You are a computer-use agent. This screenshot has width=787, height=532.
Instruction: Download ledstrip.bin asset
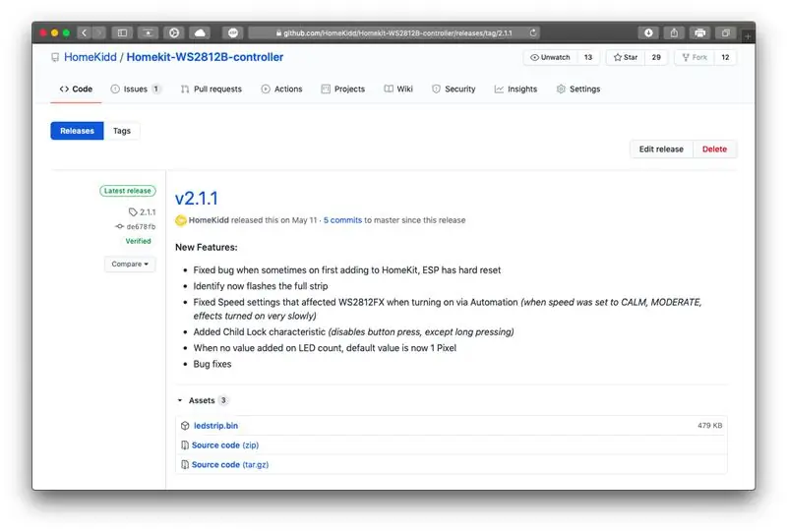click(215, 426)
